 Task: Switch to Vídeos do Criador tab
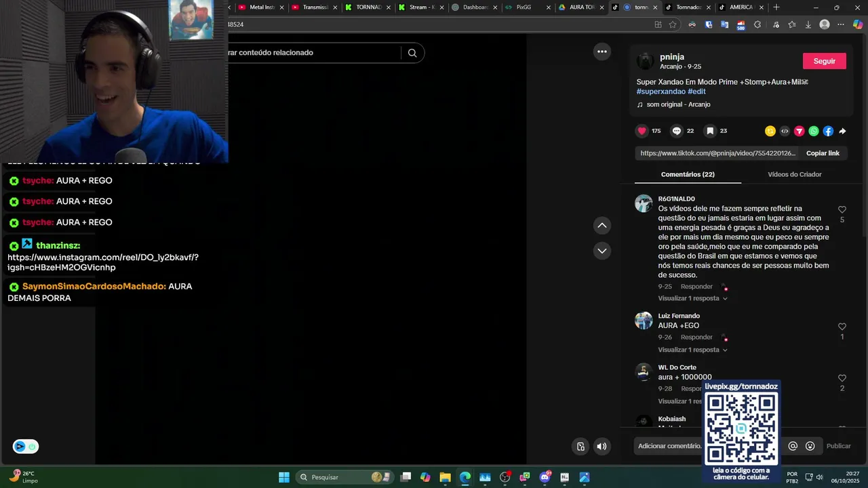point(795,174)
